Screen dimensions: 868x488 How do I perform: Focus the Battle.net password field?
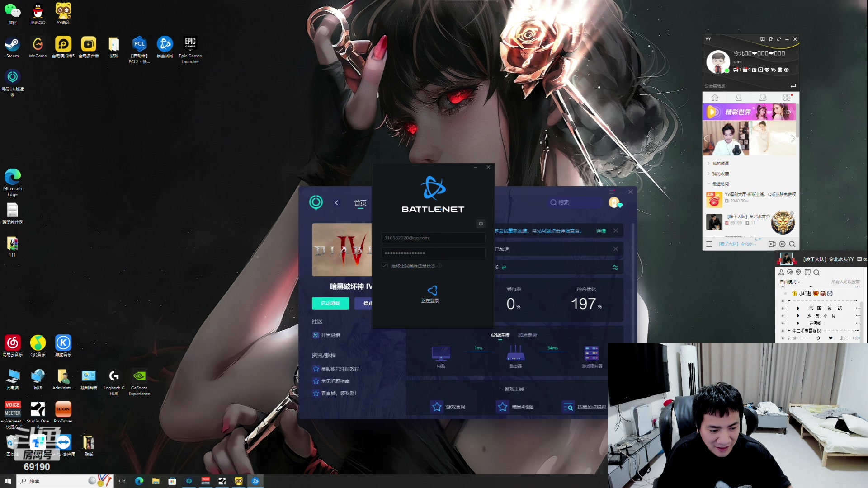click(x=433, y=253)
